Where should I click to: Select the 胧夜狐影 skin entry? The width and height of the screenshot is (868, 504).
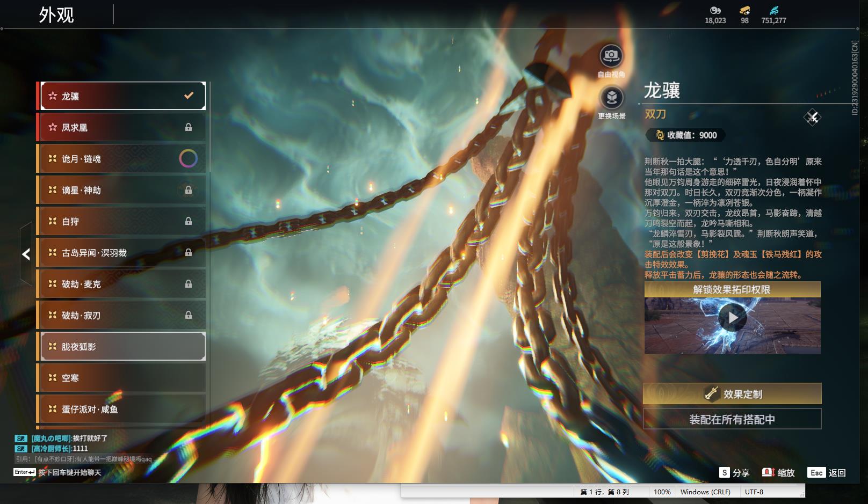click(x=122, y=347)
